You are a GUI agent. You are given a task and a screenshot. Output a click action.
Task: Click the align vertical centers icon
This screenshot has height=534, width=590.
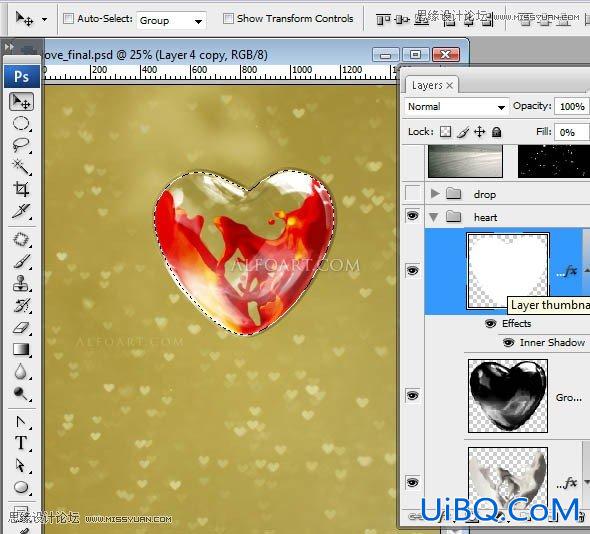pos(402,19)
